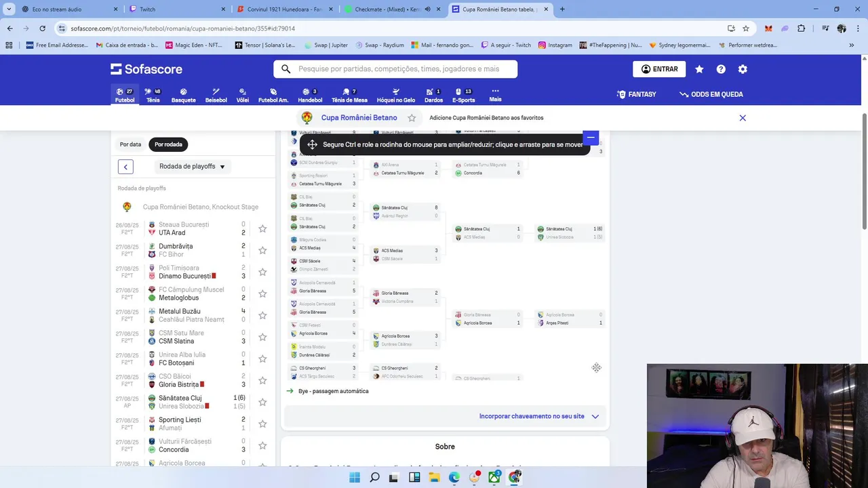Screen dimensions: 868x488
Task: Go back with browser back arrow
Action: [x=9, y=28]
